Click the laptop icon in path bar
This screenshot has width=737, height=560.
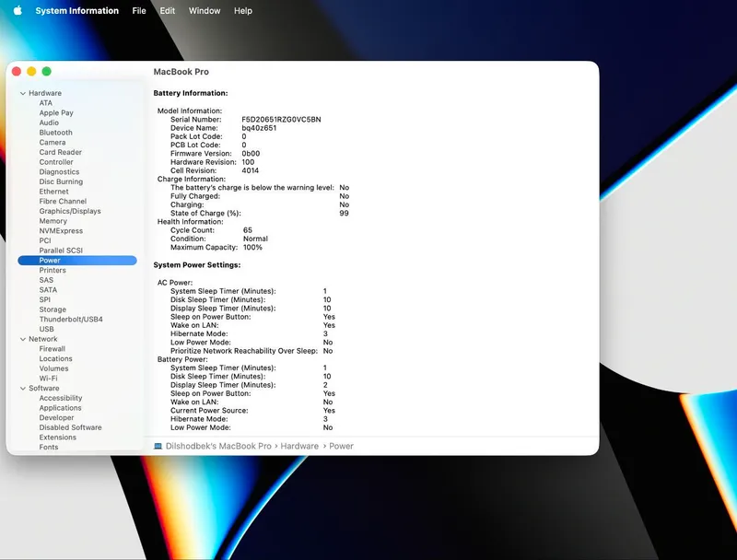158,446
